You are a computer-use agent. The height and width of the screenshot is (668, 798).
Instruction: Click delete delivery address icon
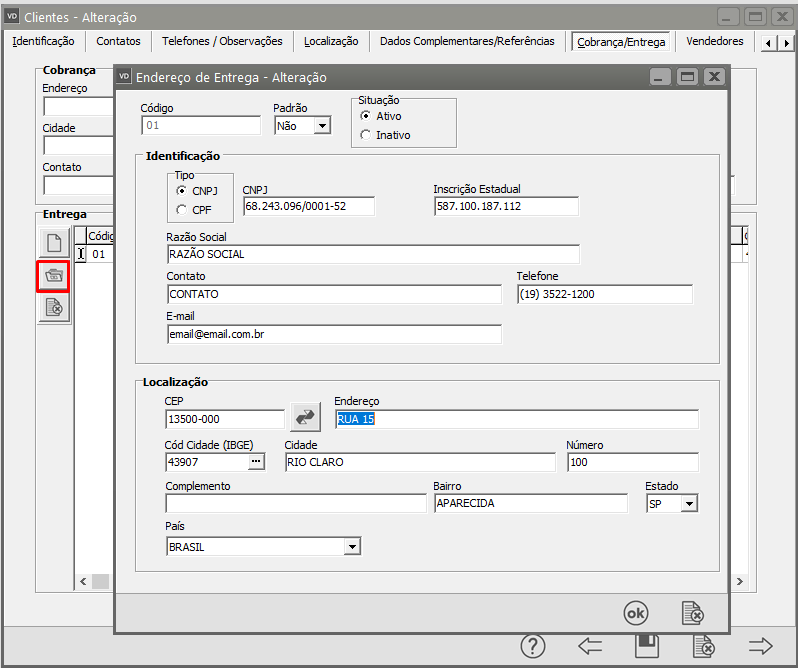[54, 309]
